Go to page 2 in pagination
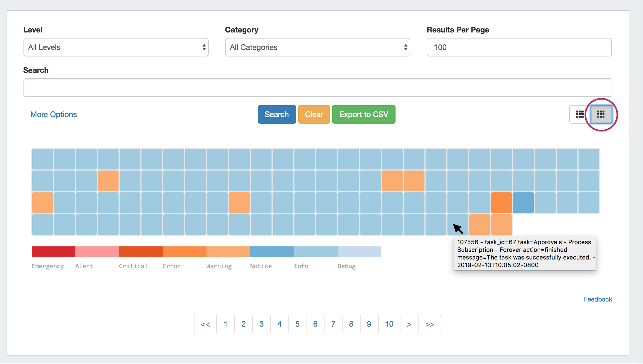643x364 pixels. click(243, 324)
